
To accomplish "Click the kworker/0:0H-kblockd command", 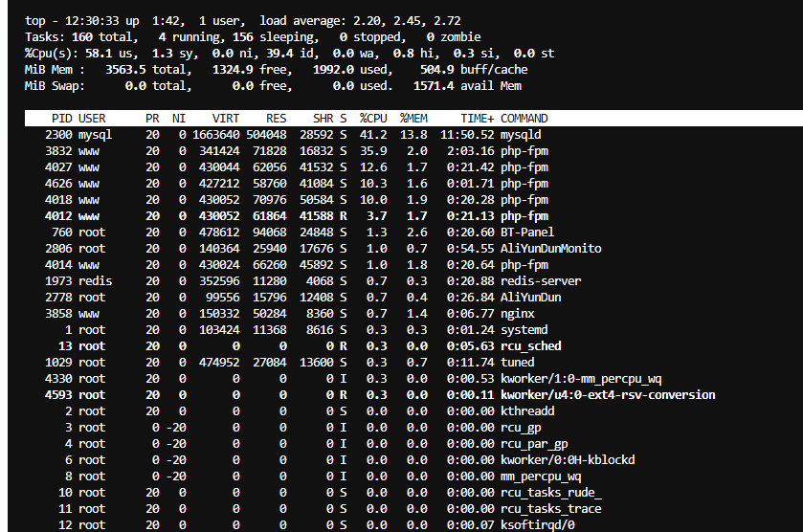I will coord(568,460).
